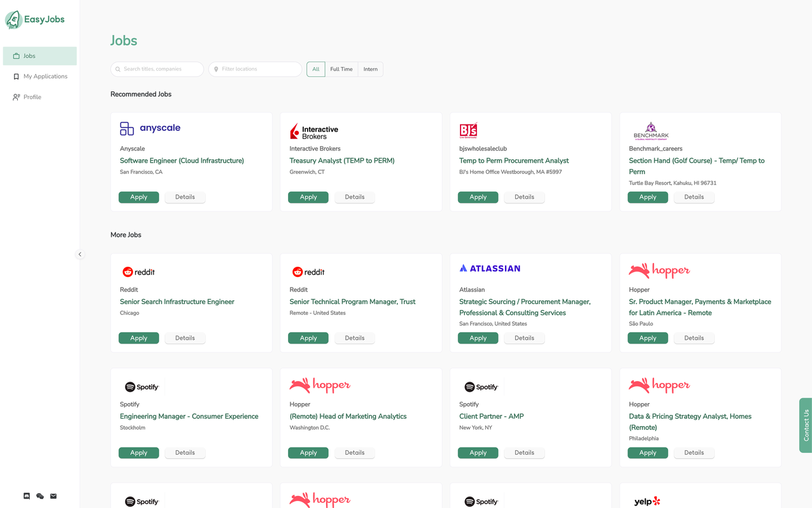Click the email envelope icon in sidebar
Viewport: 812px width, 508px height.
pyautogui.click(x=53, y=496)
